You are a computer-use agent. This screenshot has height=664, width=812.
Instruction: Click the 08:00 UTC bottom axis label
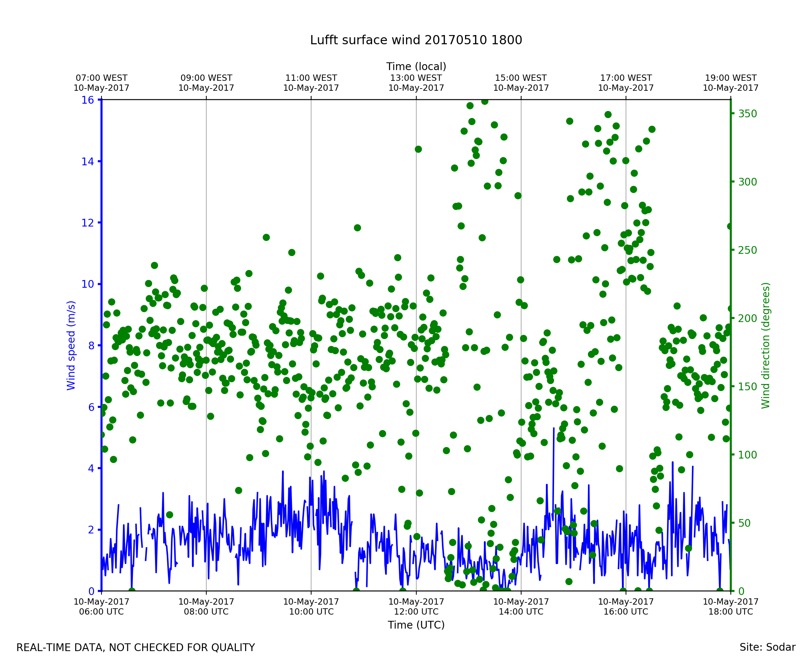click(x=206, y=606)
